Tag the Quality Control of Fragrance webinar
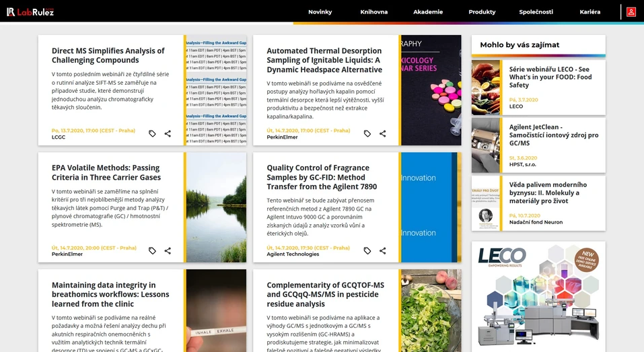 pyautogui.click(x=367, y=250)
